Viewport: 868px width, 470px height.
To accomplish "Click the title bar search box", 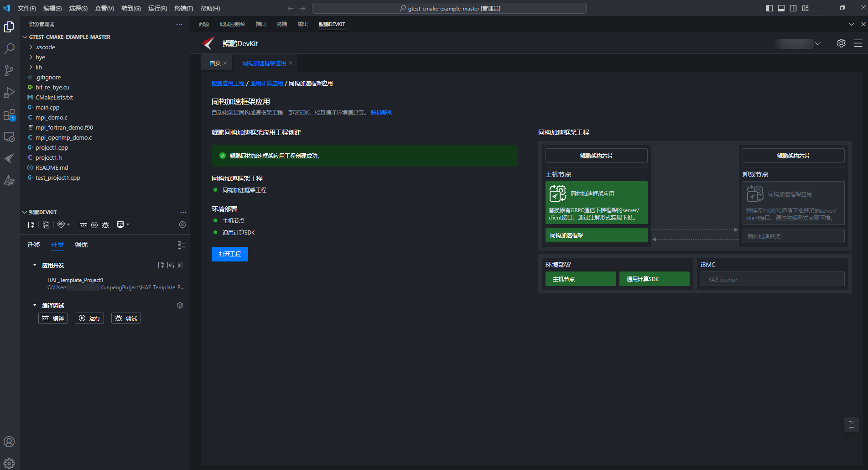I will point(449,8).
